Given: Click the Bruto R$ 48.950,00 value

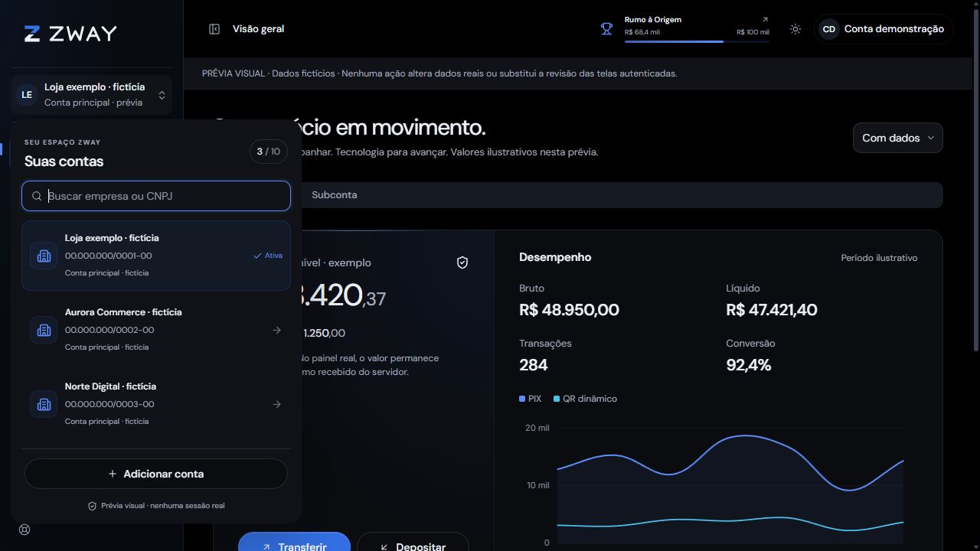Looking at the screenshot, I should coord(569,310).
